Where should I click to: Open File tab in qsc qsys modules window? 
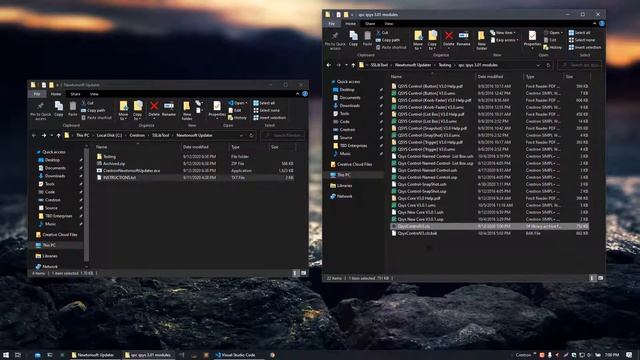(x=332, y=24)
